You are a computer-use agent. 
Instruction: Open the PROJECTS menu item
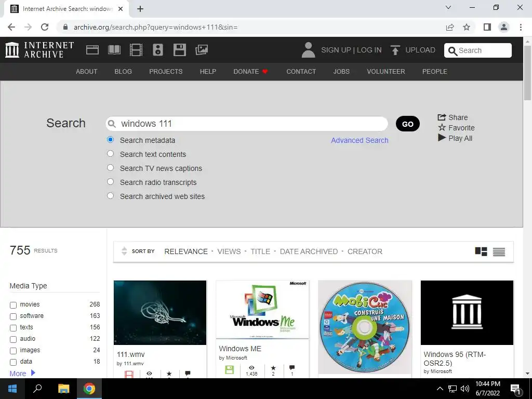166,72
